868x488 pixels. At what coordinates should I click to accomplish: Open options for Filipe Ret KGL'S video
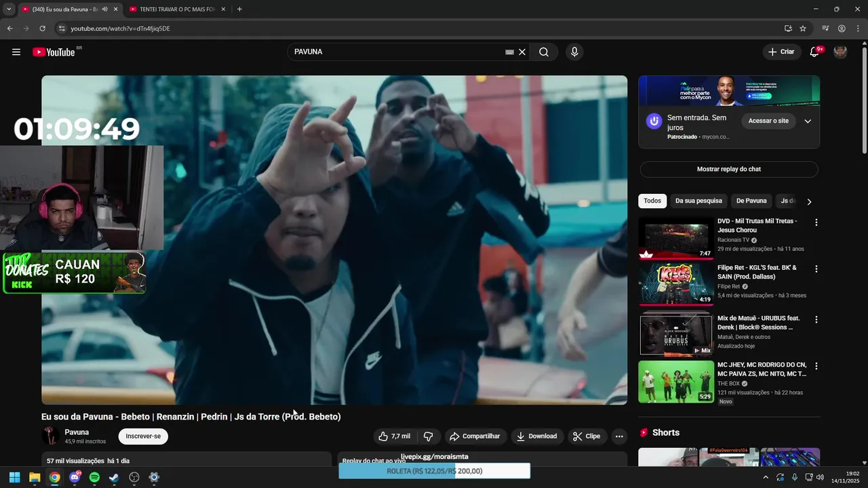[x=816, y=269]
